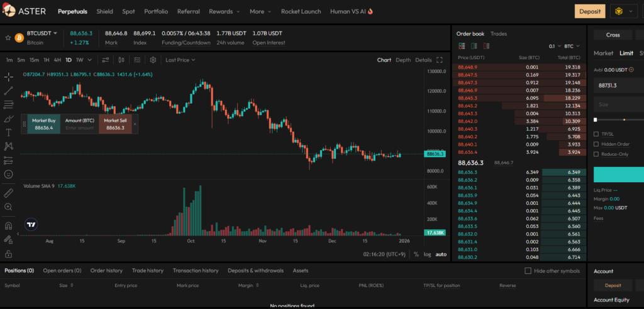Open the Last Price dropdown
The width and height of the screenshot is (644, 309).
point(180,60)
